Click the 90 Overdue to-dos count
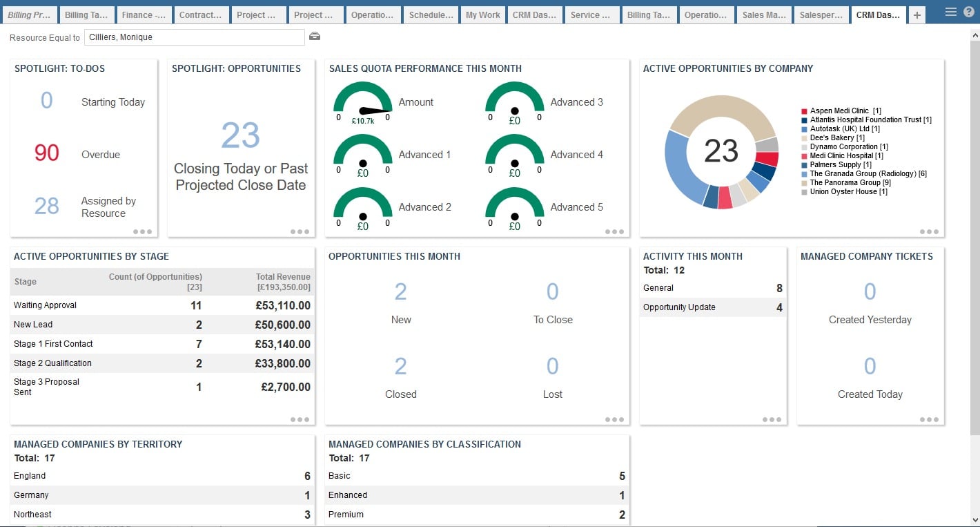The height and width of the screenshot is (527, 980). pos(47,153)
